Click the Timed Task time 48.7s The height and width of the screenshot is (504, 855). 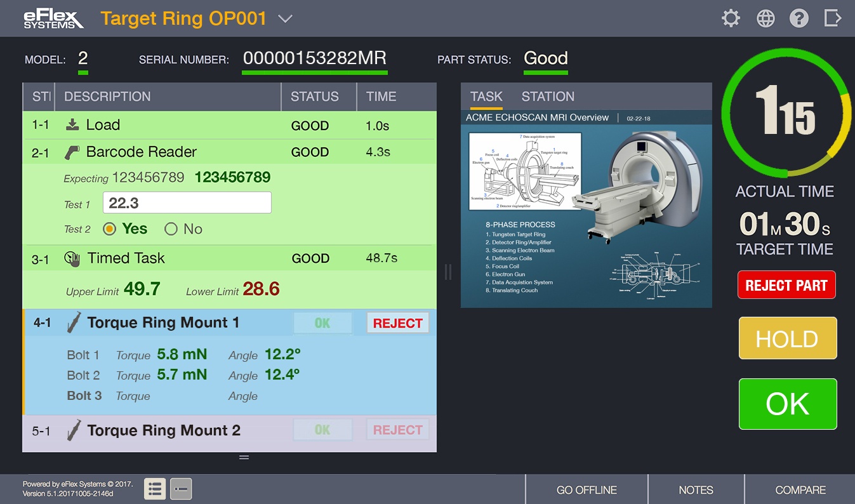click(x=381, y=258)
